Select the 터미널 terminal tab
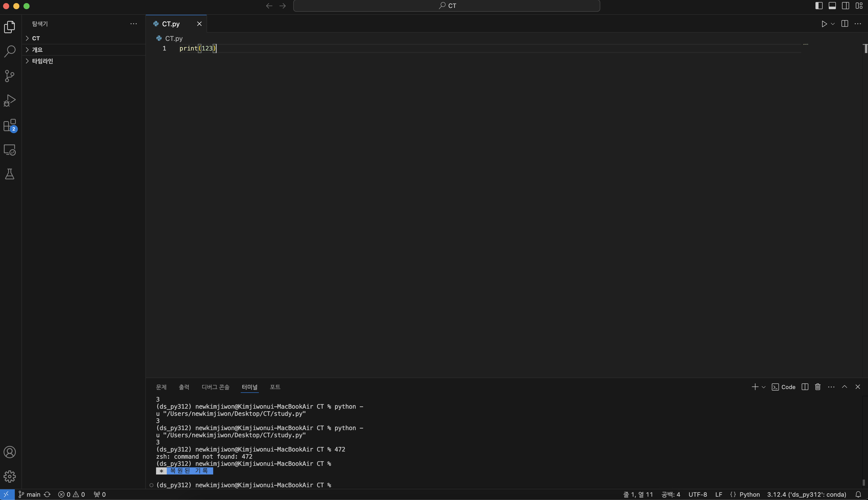The height and width of the screenshot is (500, 868). pos(250,387)
